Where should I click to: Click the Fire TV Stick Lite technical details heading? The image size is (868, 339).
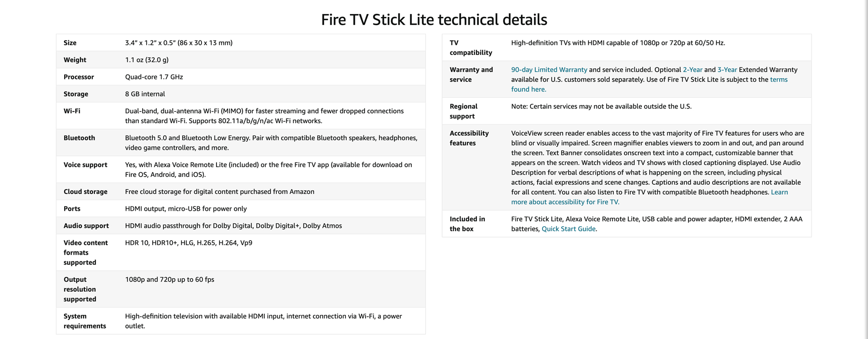tap(434, 19)
